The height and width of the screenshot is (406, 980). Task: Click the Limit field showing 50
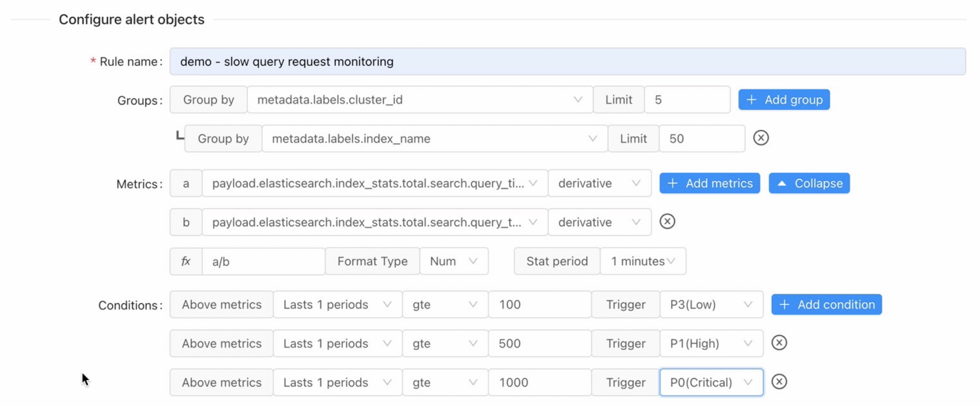[x=701, y=139]
